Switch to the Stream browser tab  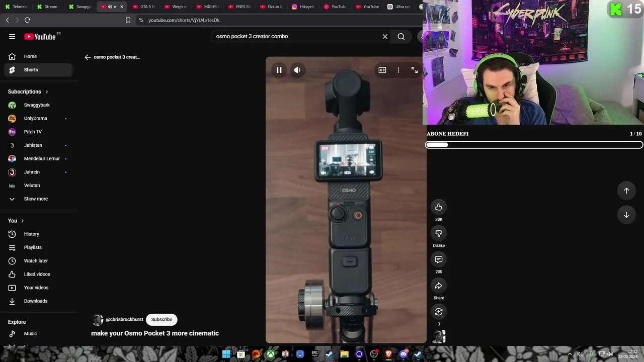coord(48,7)
